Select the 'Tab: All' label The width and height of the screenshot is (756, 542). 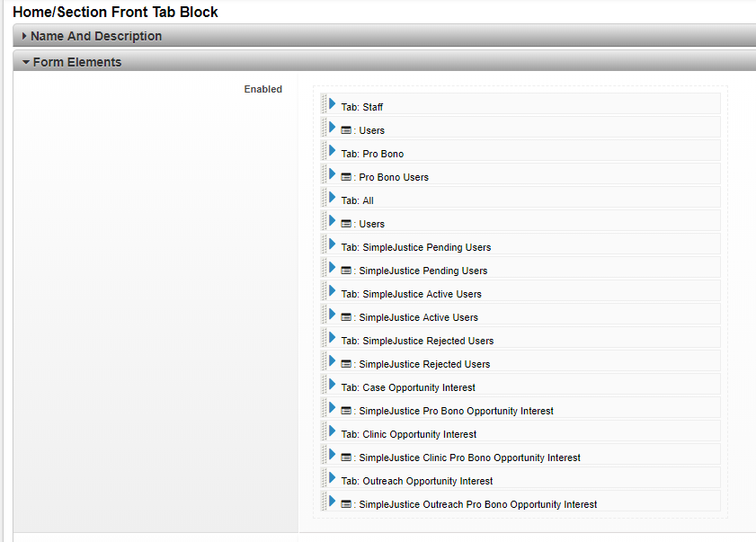click(357, 200)
